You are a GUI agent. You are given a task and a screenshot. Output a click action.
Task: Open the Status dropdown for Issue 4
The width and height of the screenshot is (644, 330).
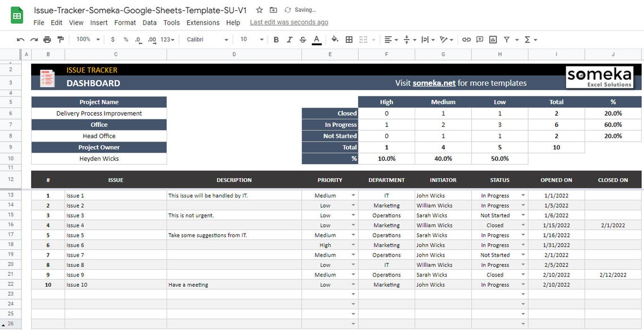click(x=522, y=225)
